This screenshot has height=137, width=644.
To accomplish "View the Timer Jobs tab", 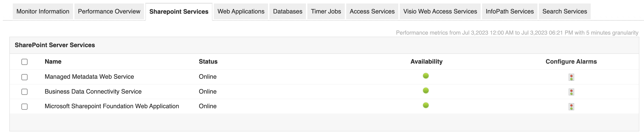I will tap(326, 11).
